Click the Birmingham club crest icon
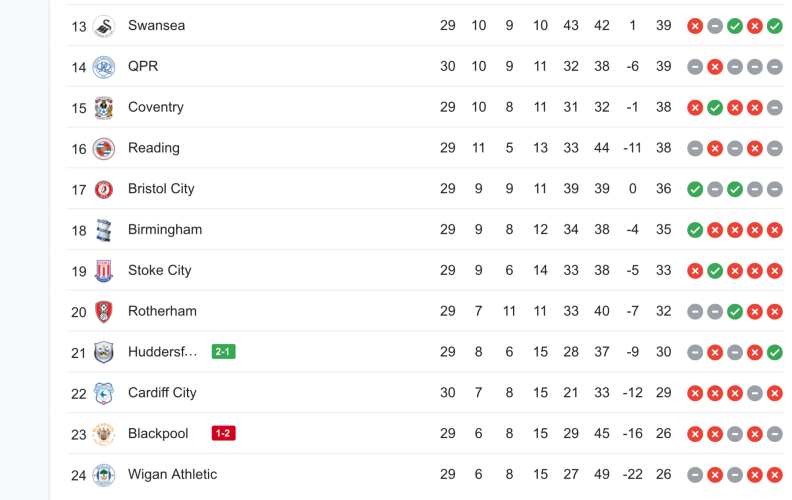Viewport: 792px width, 500px height. [x=104, y=231]
